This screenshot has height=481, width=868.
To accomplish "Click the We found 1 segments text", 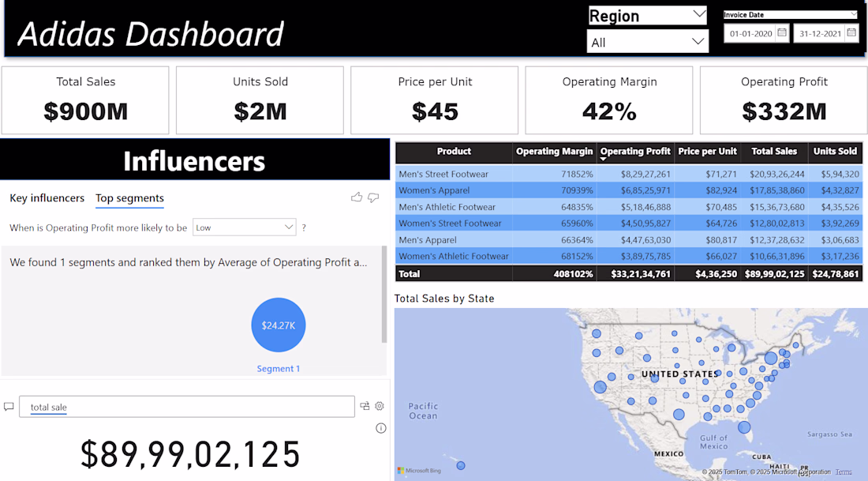I will pos(189,262).
